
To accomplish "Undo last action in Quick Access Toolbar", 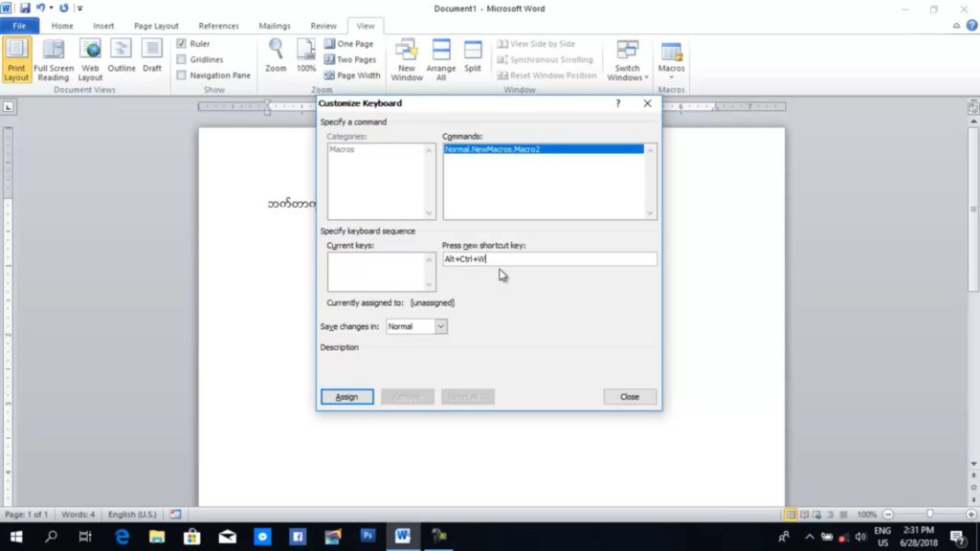I will [x=40, y=8].
